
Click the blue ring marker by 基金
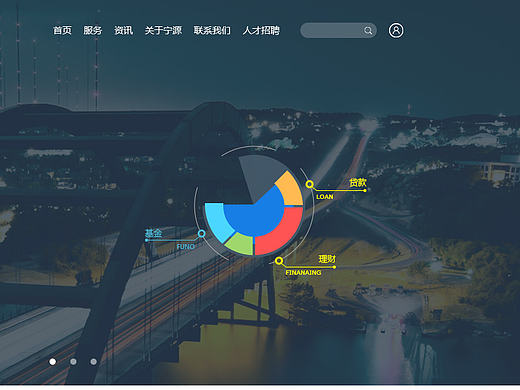201,234
